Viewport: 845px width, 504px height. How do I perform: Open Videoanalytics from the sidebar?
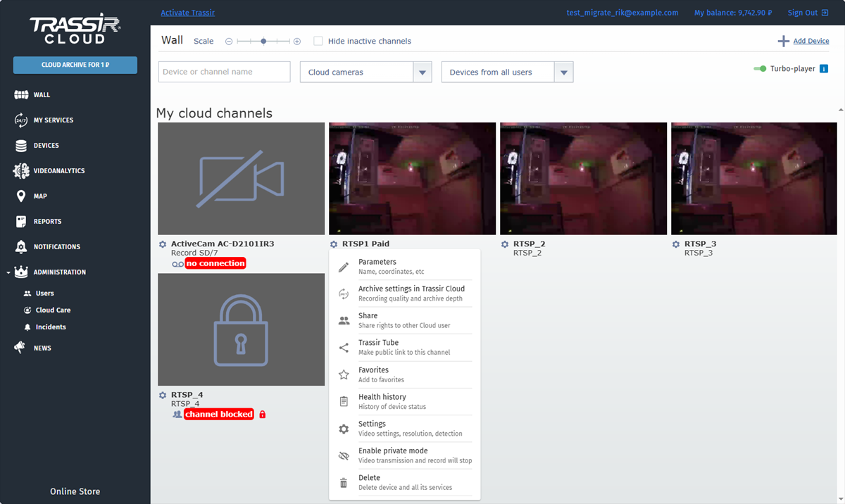pyautogui.click(x=58, y=171)
